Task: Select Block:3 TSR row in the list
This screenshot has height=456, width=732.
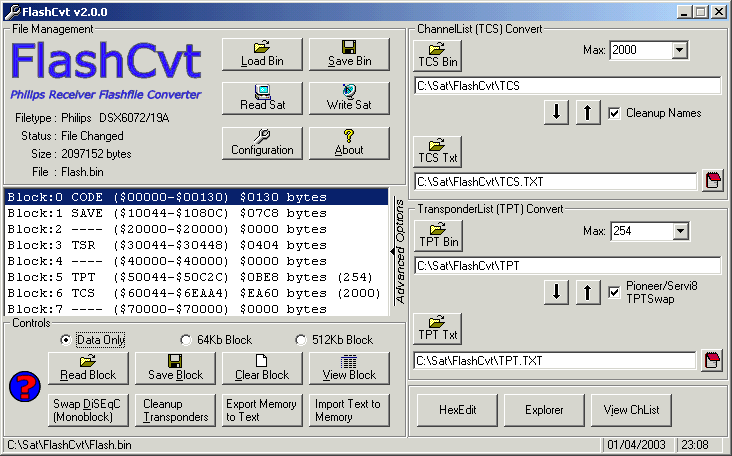Action: 196,245
